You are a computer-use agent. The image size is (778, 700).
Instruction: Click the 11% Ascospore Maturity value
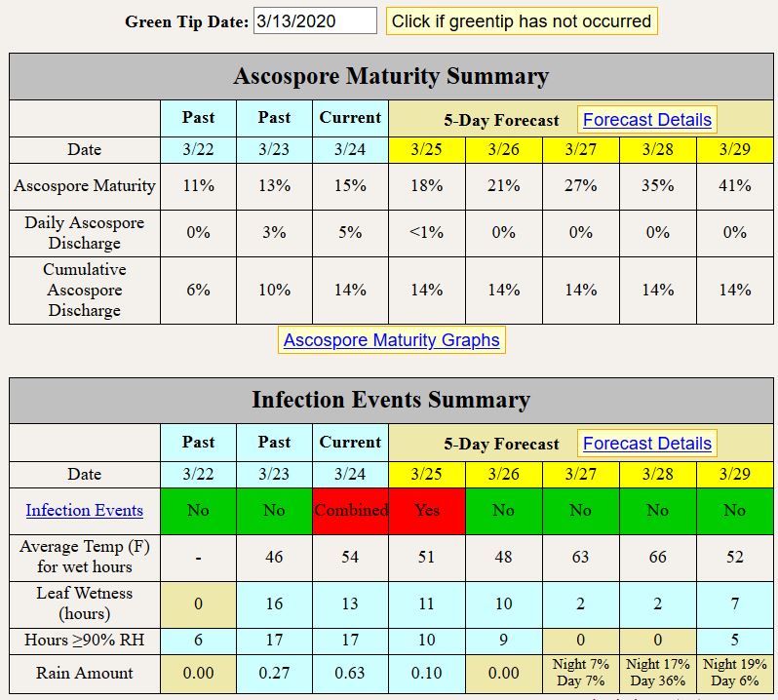tap(199, 186)
